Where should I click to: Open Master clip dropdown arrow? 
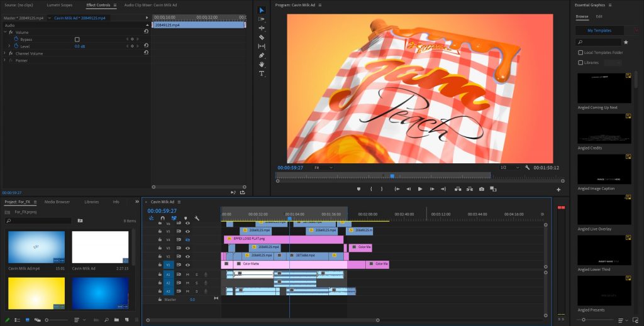(49, 18)
